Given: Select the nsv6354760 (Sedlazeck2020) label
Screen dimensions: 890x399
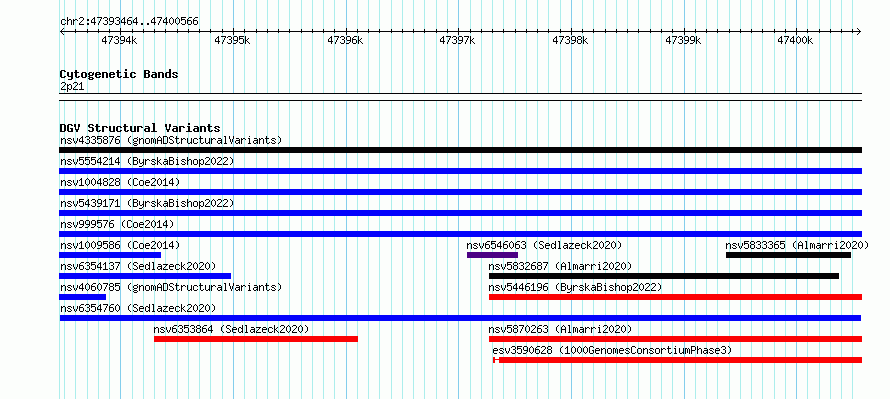Looking at the screenshot, I should 138,308.
